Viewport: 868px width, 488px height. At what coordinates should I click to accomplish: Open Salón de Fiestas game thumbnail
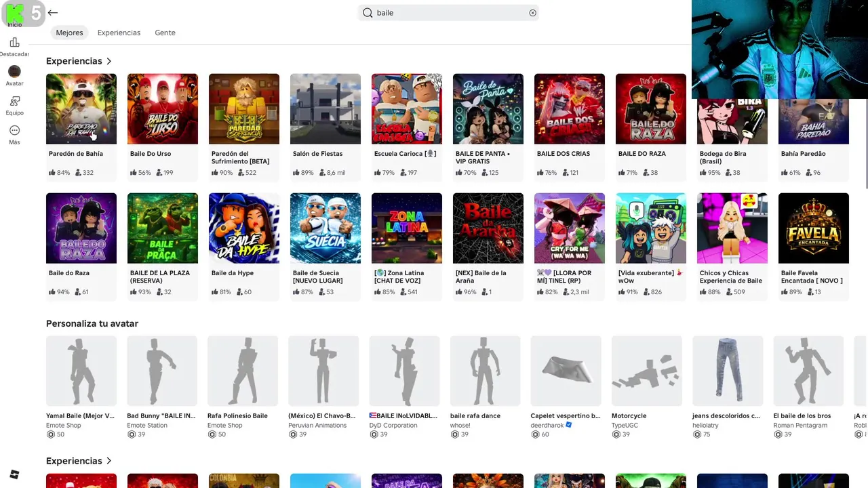(x=325, y=109)
